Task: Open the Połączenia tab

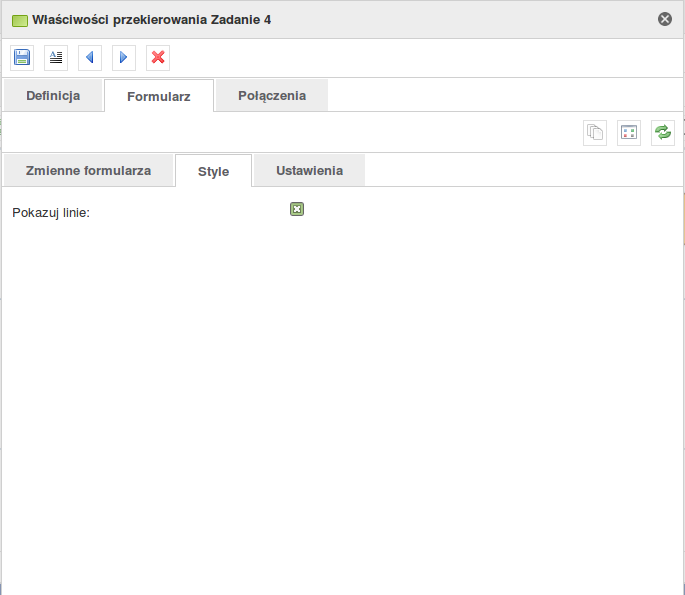Action: pos(272,96)
